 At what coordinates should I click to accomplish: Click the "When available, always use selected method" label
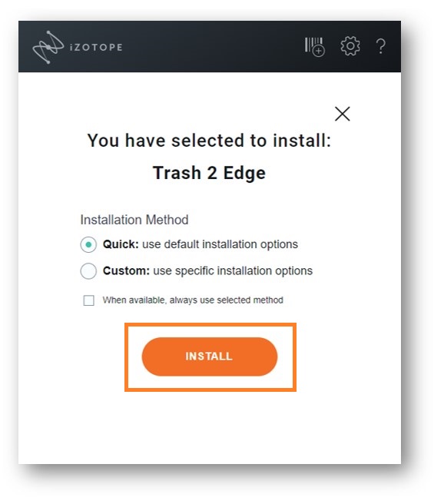[193, 300]
